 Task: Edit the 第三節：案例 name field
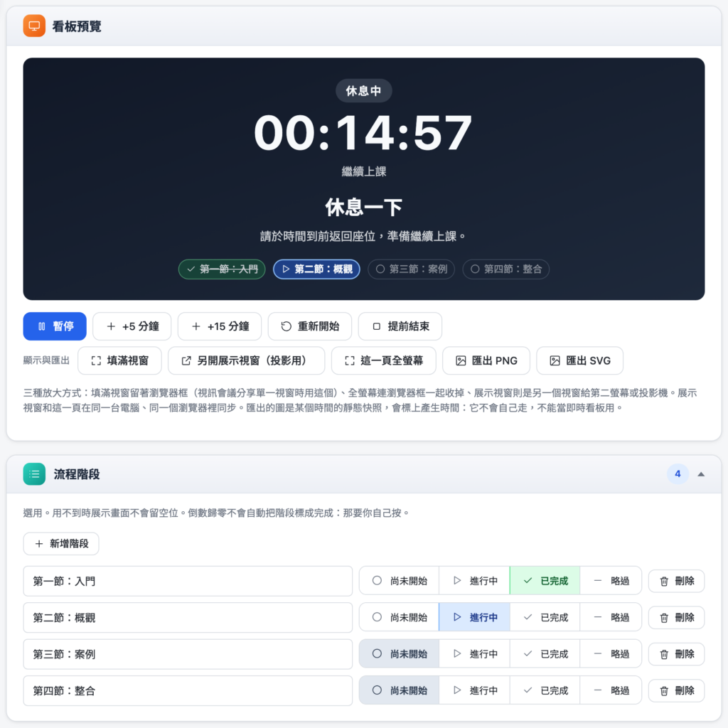click(x=188, y=654)
